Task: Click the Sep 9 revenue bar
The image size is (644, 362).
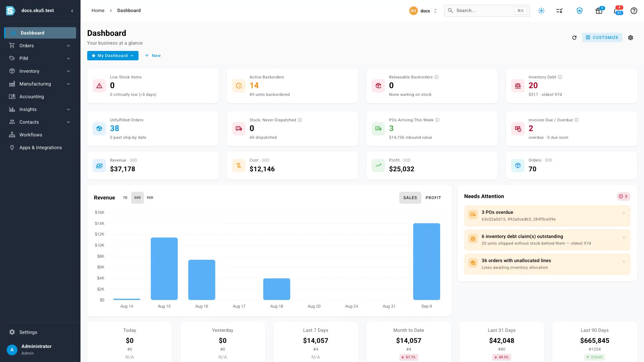Action: point(426,261)
